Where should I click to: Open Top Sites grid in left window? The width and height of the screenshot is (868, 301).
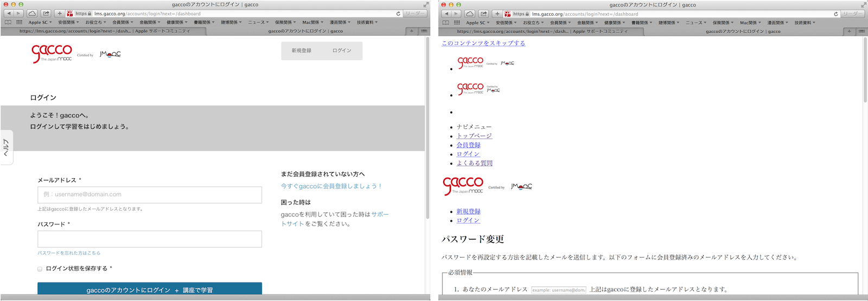(x=20, y=22)
